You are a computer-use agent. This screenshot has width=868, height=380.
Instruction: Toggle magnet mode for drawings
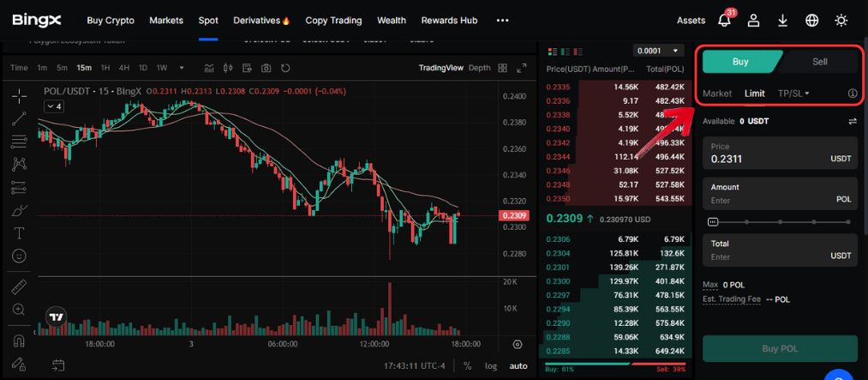[20, 341]
